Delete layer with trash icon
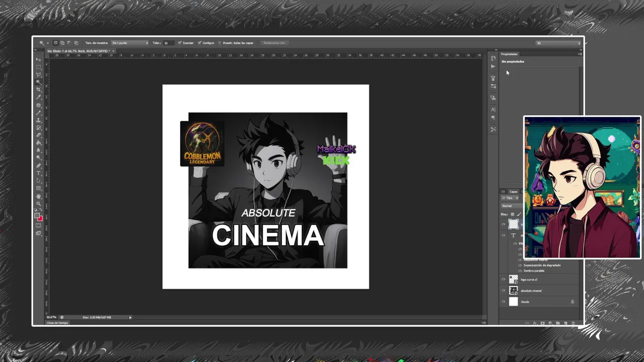 tap(573, 323)
